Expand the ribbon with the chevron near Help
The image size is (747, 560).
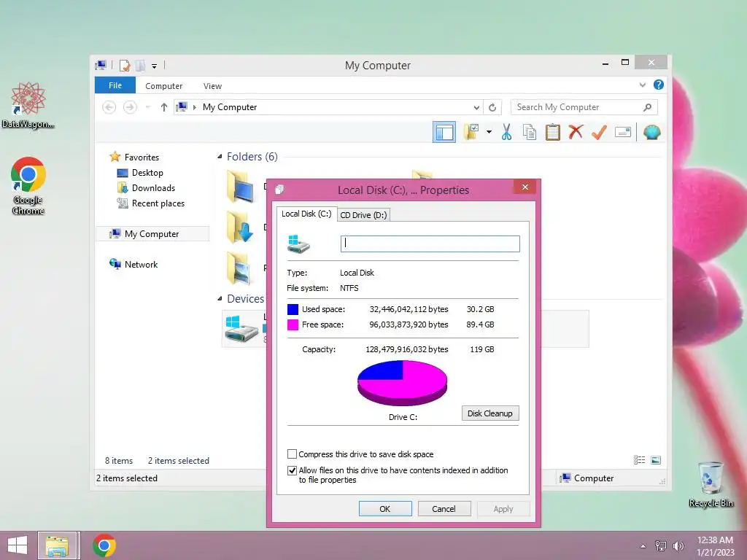642,85
